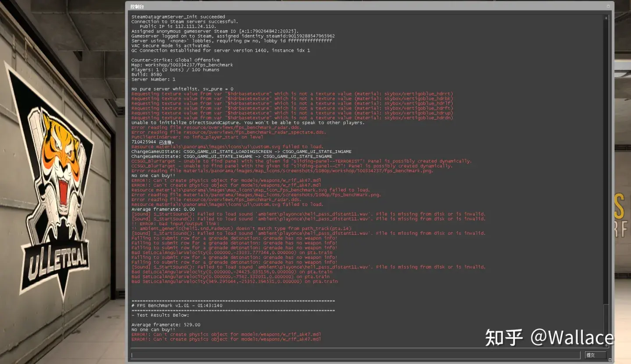Click the 'Build: 8580' line
This screenshot has width=631, height=364.
(147, 74)
